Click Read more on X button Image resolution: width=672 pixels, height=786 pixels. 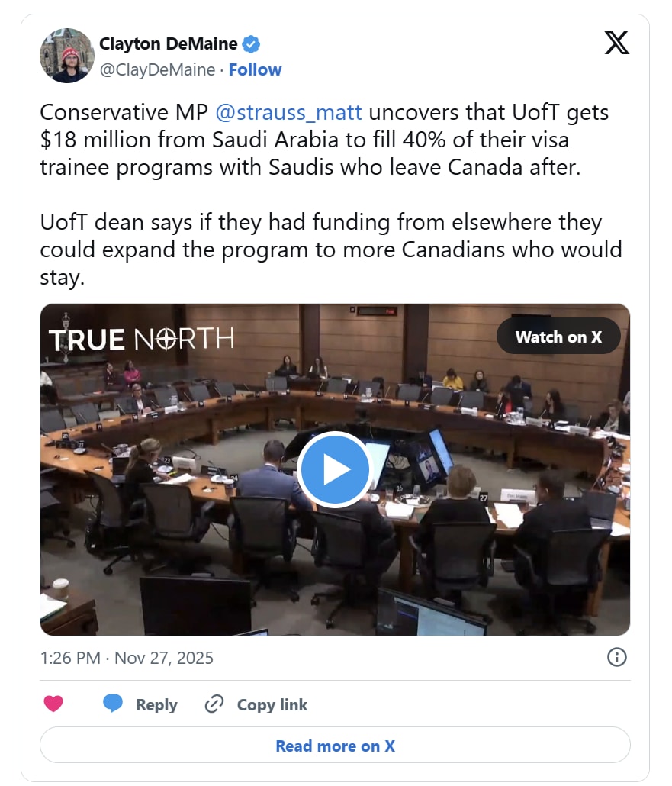point(336,746)
